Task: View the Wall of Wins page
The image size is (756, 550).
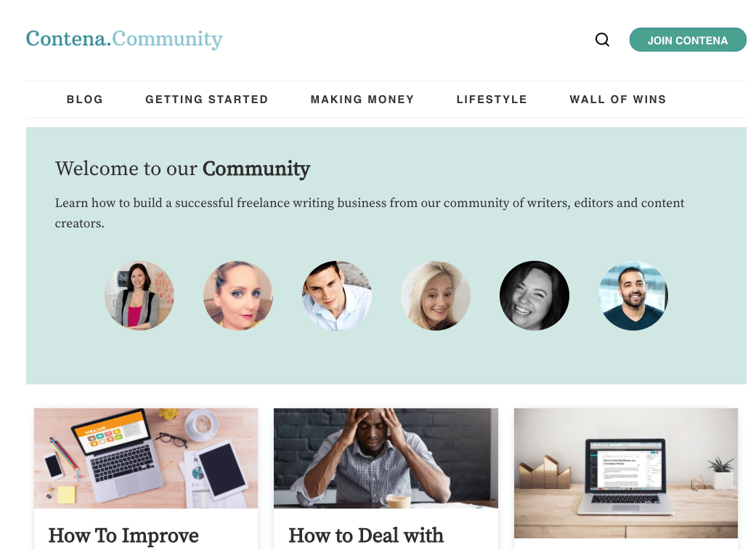Action: [617, 100]
